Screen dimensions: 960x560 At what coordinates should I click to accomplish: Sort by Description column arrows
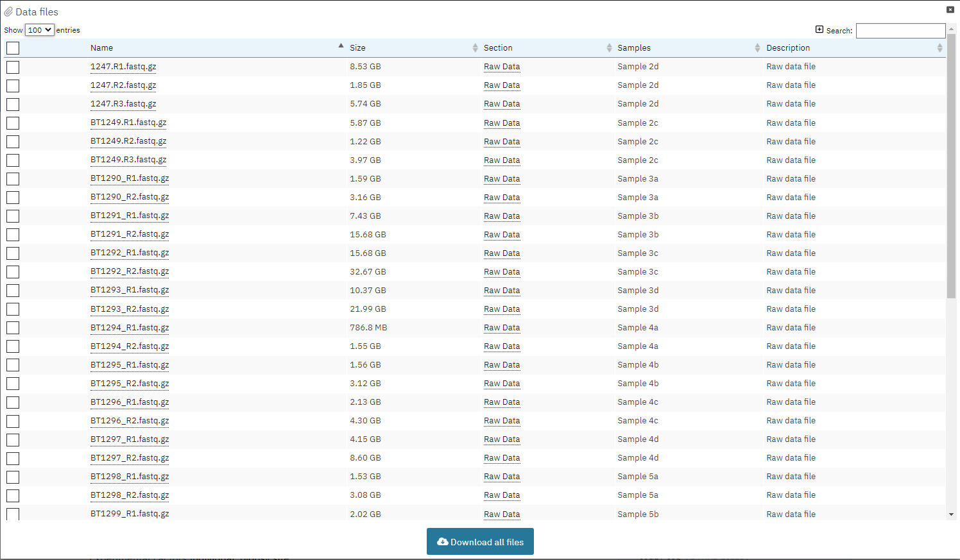tap(939, 48)
